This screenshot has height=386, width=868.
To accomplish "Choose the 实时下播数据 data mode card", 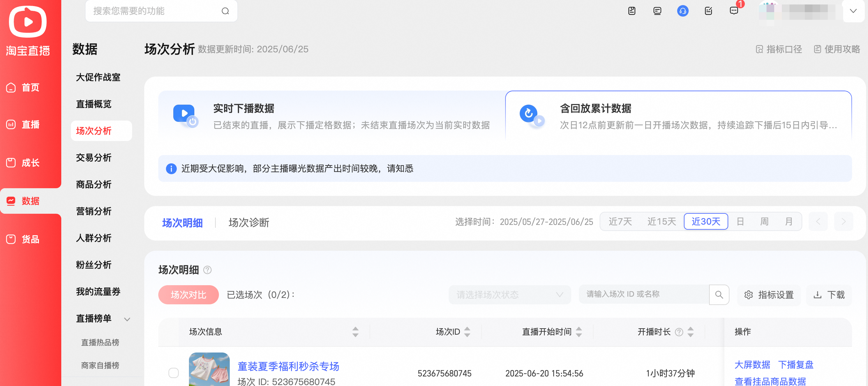I will click(332, 116).
